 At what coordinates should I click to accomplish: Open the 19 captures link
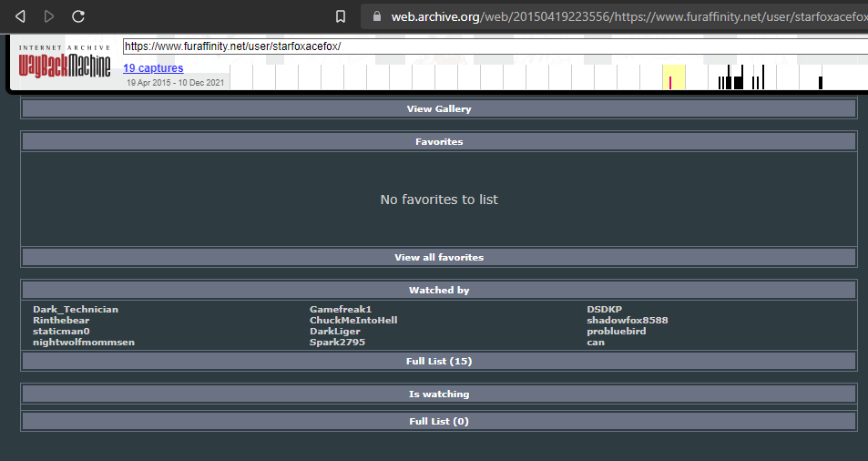click(153, 68)
